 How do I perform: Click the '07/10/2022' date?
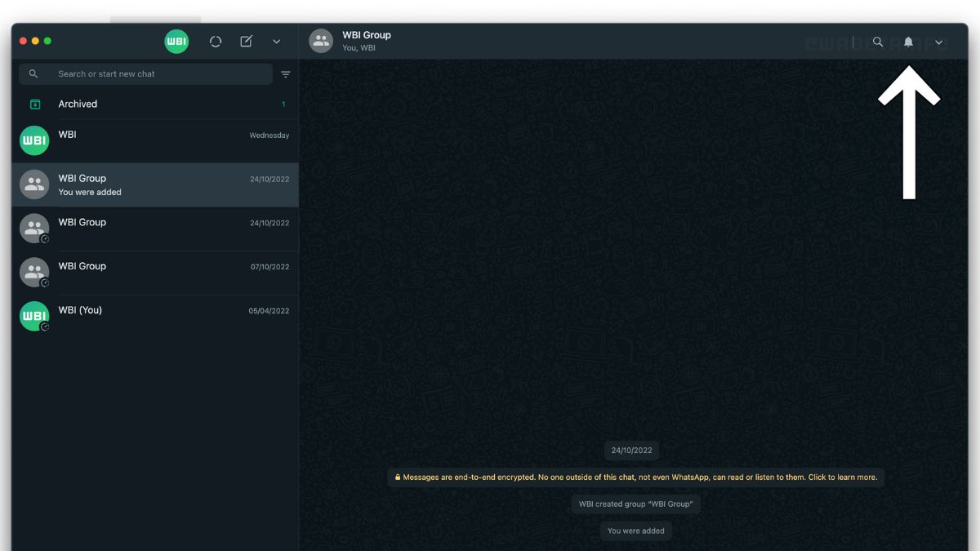tap(269, 267)
